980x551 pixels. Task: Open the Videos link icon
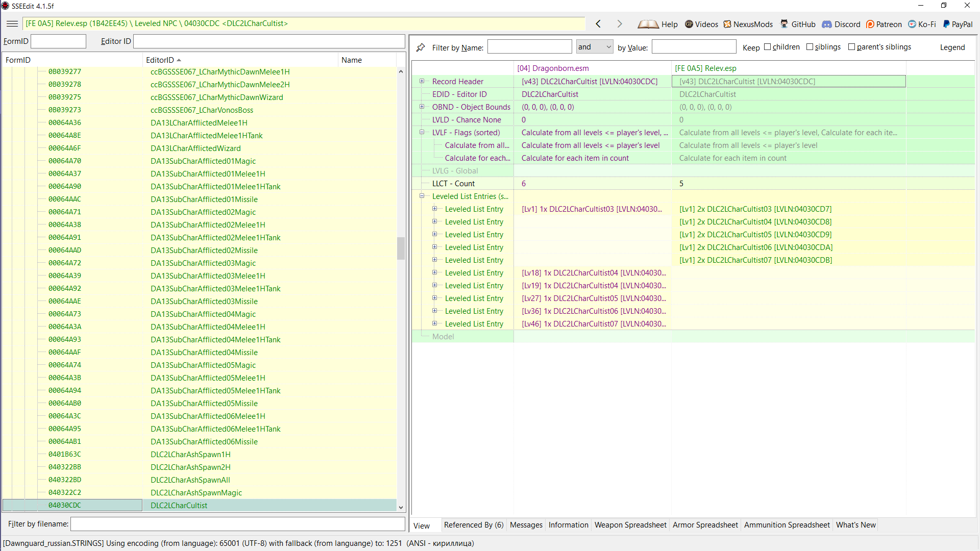pyautogui.click(x=689, y=24)
